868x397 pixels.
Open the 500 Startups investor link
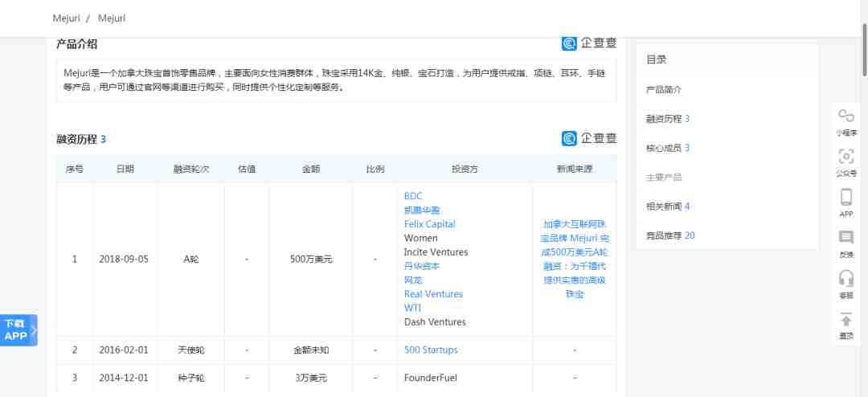[431, 350]
